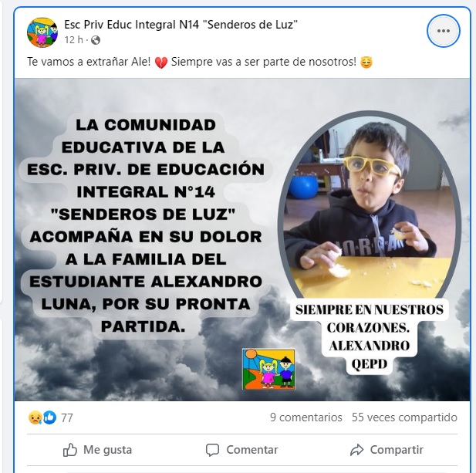Viewport: 476px width, 473px height.
Task: Click the Compartir arrow button
Action: click(x=387, y=450)
